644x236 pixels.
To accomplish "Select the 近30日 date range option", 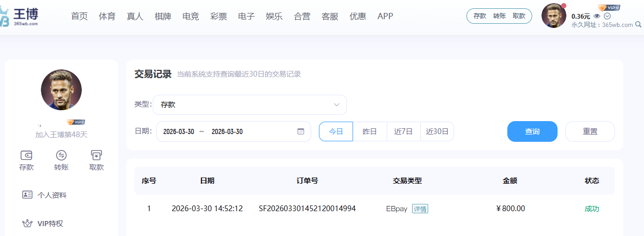I will pyautogui.click(x=437, y=131).
